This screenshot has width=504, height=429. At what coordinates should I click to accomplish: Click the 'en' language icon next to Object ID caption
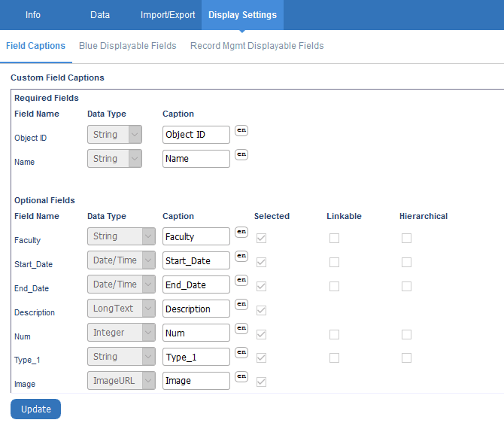(241, 130)
